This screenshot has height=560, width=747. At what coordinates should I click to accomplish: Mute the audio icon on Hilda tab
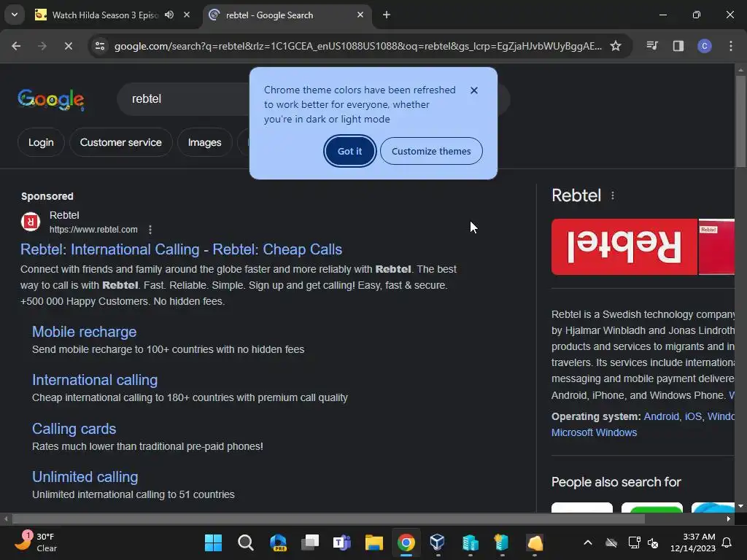point(169,15)
